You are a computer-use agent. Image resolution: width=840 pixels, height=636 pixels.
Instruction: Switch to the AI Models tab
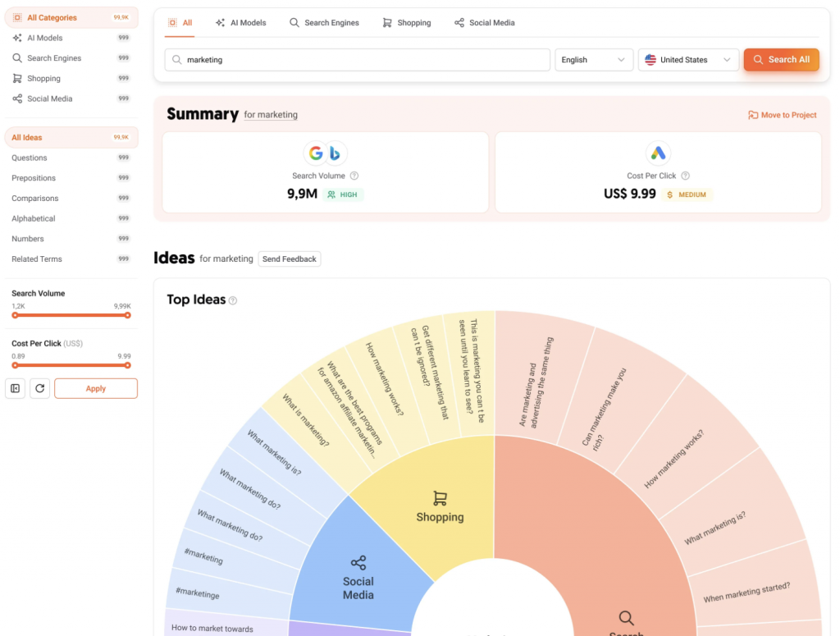tap(240, 23)
